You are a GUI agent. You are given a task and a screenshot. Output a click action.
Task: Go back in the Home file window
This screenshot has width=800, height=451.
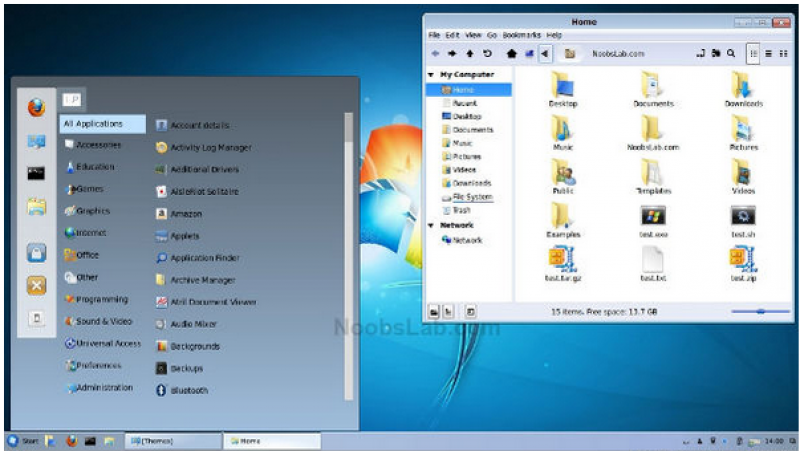[435, 54]
